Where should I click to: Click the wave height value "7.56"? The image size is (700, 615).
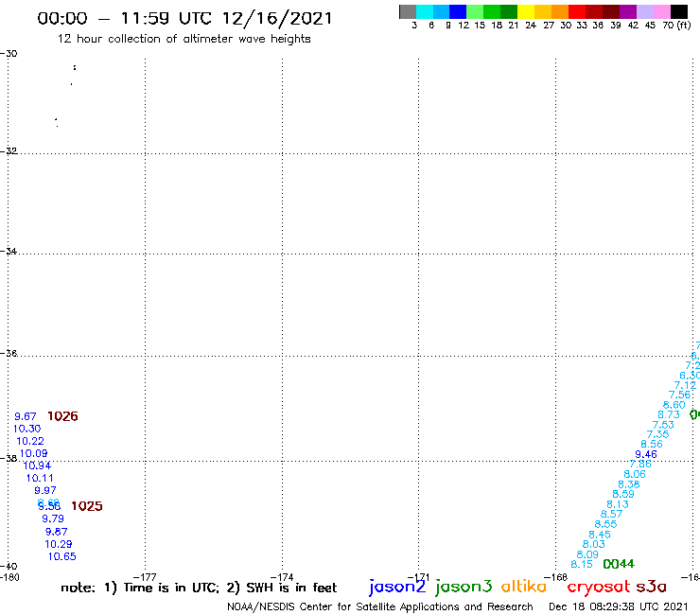click(679, 395)
